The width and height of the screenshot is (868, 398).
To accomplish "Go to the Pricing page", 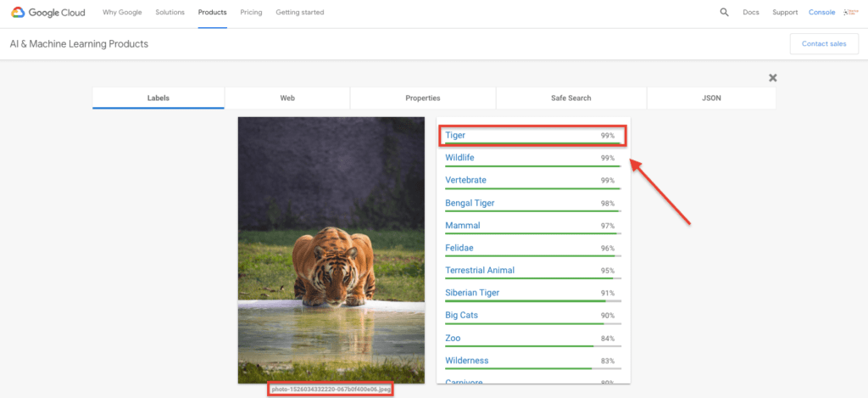I will pos(251,13).
